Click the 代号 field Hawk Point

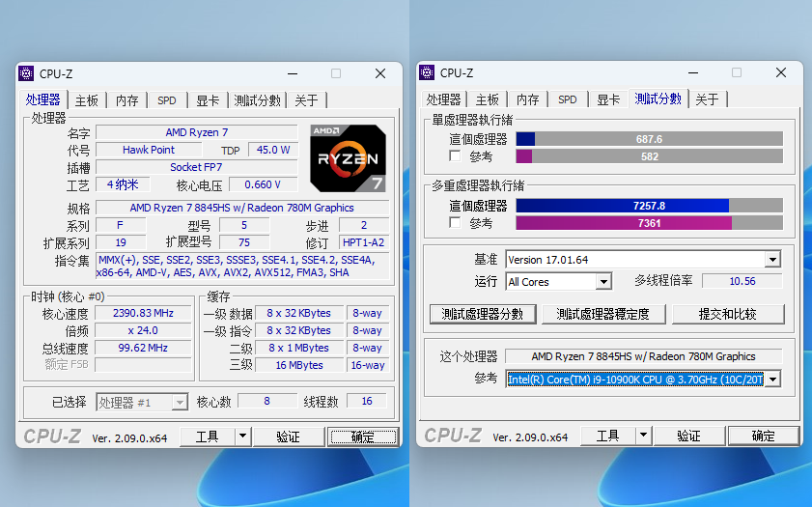point(149,150)
